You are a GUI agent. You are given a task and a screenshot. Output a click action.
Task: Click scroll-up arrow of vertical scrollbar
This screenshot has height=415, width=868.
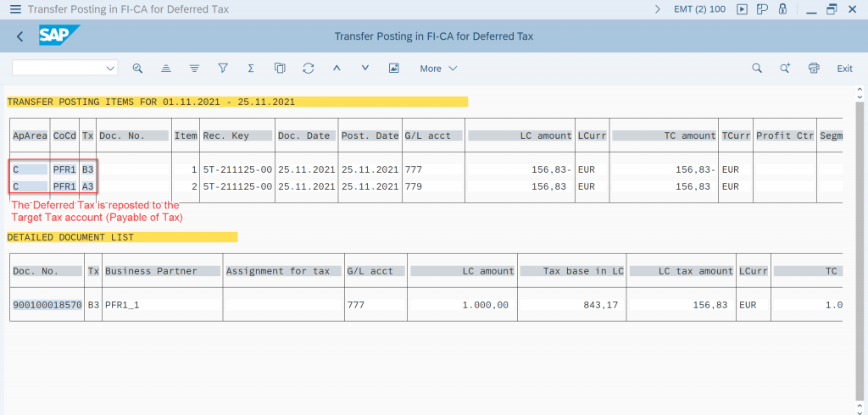tap(860, 89)
